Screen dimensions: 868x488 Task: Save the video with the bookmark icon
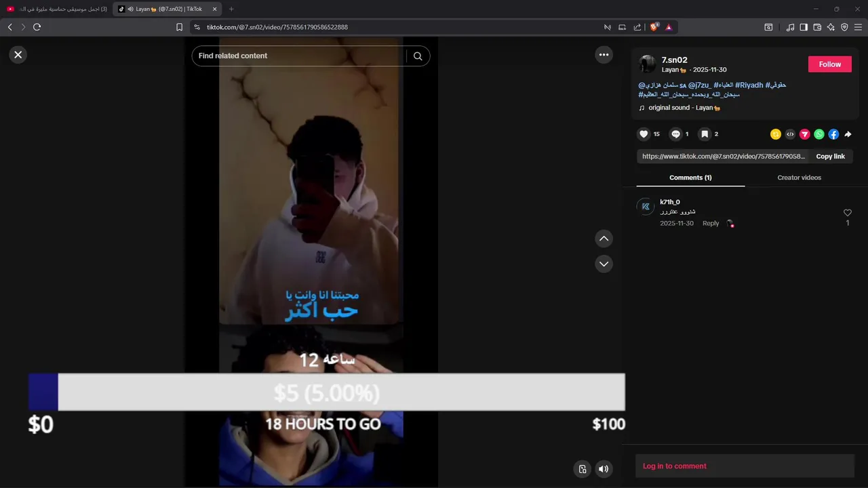(705, 134)
